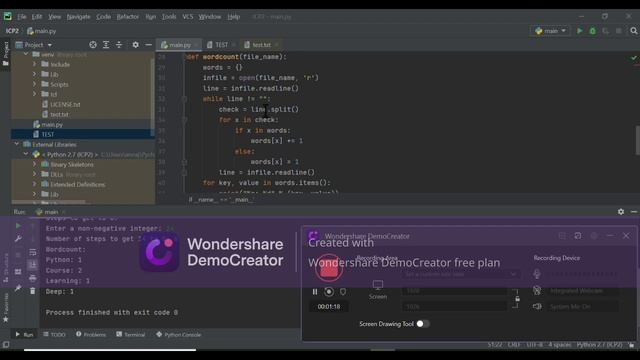The image size is (640, 360).
Task: Select TEST file in project tree
Action: tap(47, 134)
